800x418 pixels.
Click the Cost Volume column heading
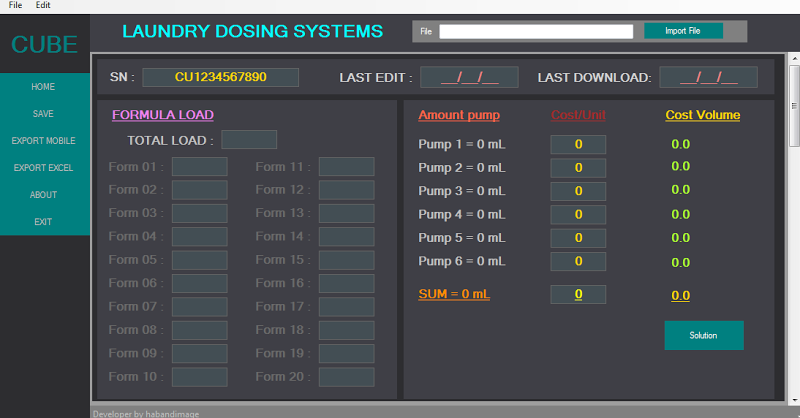pyautogui.click(x=703, y=115)
